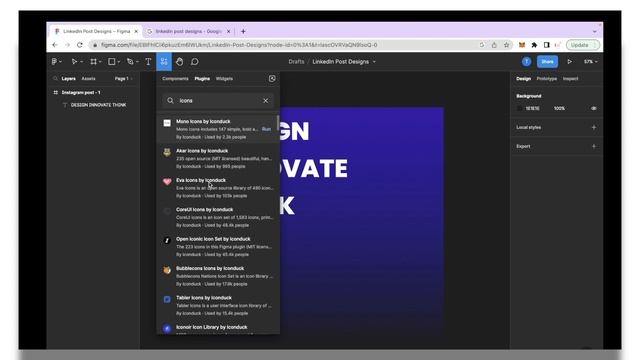Viewport: 640px width, 360px height.
Task: Select the Frame tool
Action: click(93, 62)
